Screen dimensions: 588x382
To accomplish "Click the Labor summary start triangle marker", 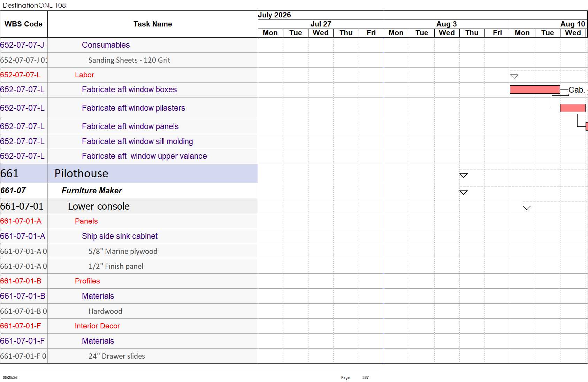I will pos(514,76).
